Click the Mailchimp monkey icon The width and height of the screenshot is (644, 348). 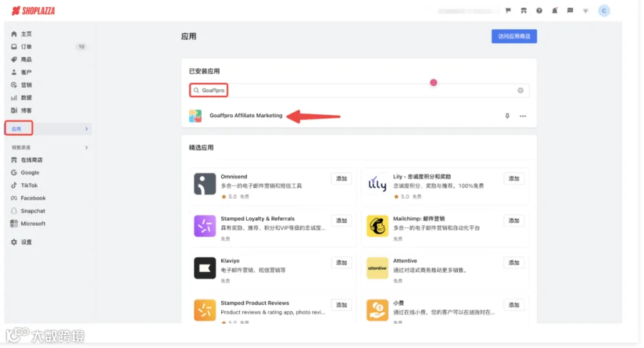pyautogui.click(x=377, y=226)
